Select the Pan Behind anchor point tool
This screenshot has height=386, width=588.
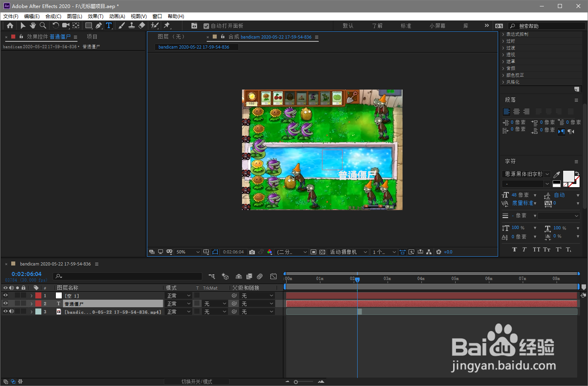(76, 26)
